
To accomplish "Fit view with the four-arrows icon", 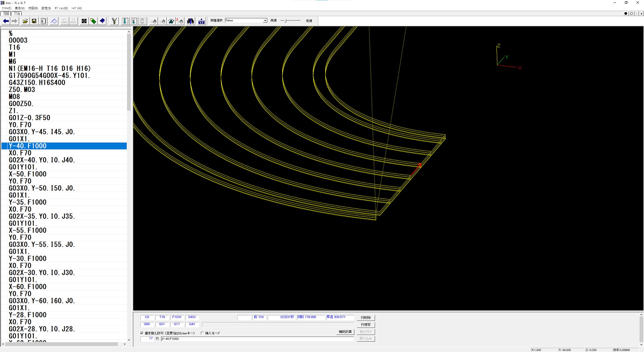I will click(x=84, y=21).
